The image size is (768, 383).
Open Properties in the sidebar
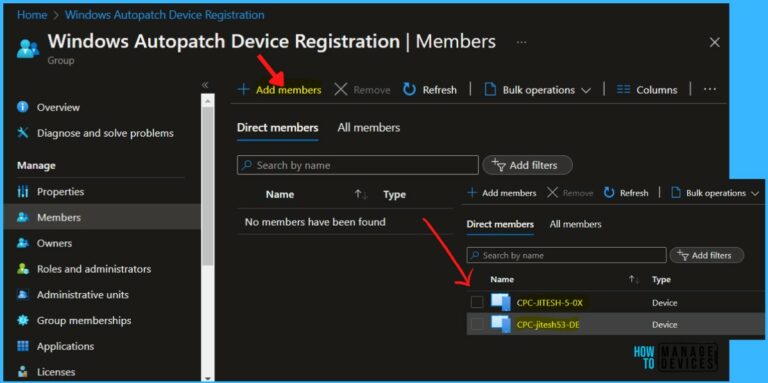pos(60,192)
